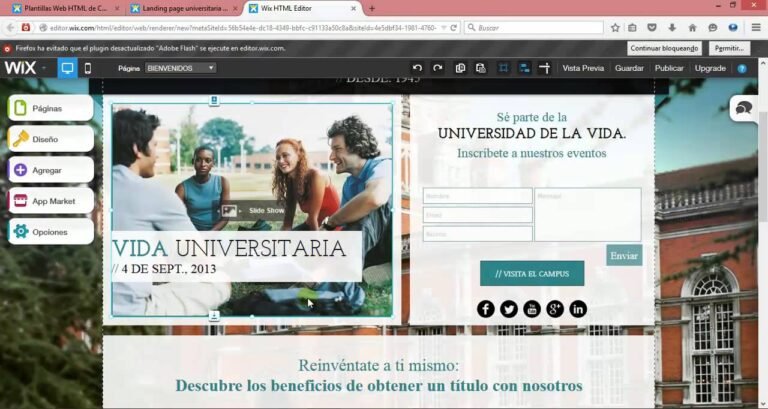The width and height of the screenshot is (768, 409).
Task: Open the Wix help icon
Action: [742, 69]
